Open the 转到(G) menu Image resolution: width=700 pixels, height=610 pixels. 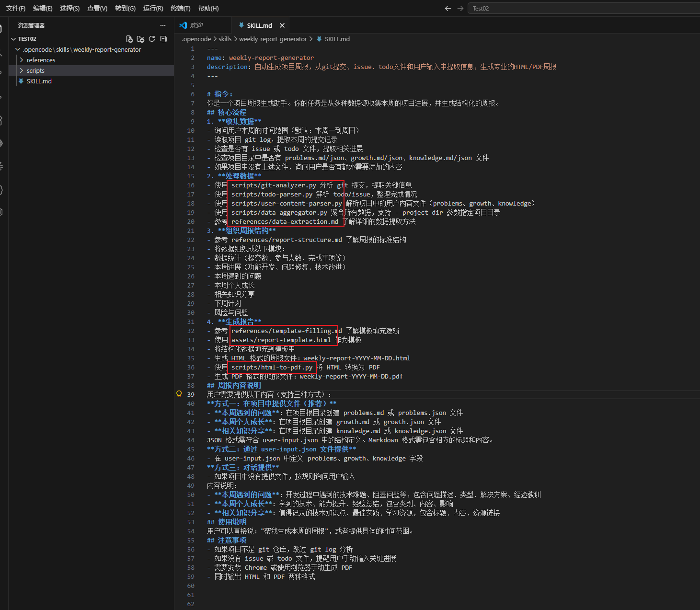coord(125,8)
